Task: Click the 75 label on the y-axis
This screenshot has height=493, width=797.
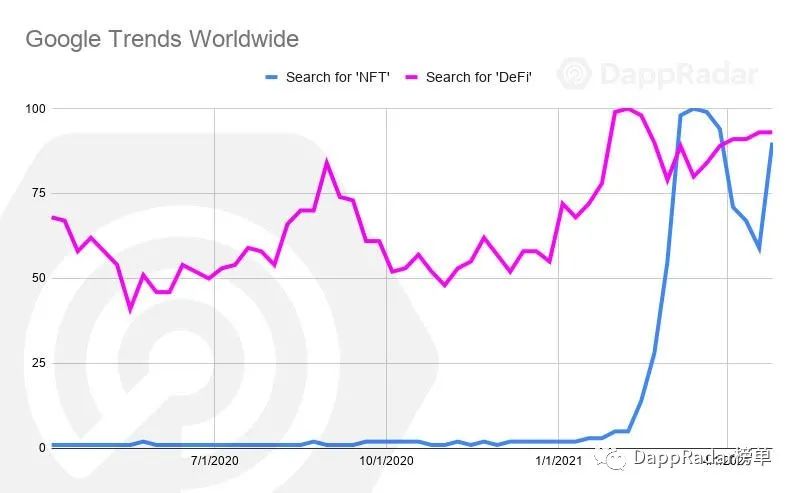Action: pyautogui.click(x=36, y=193)
